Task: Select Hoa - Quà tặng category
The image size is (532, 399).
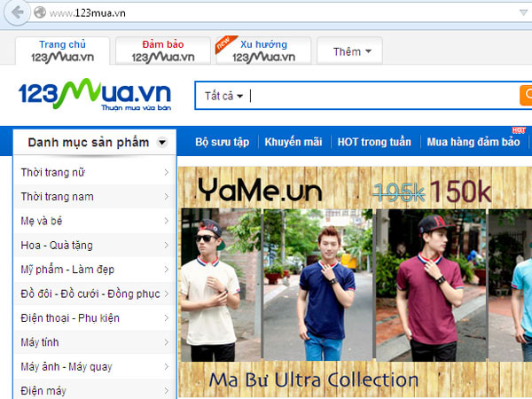Action: pyautogui.click(x=95, y=245)
